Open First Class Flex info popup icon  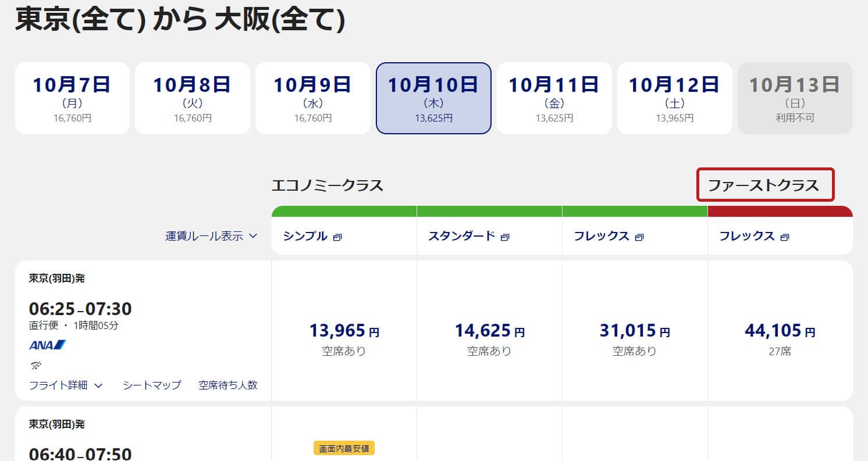pyautogui.click(x=785, y=237)
